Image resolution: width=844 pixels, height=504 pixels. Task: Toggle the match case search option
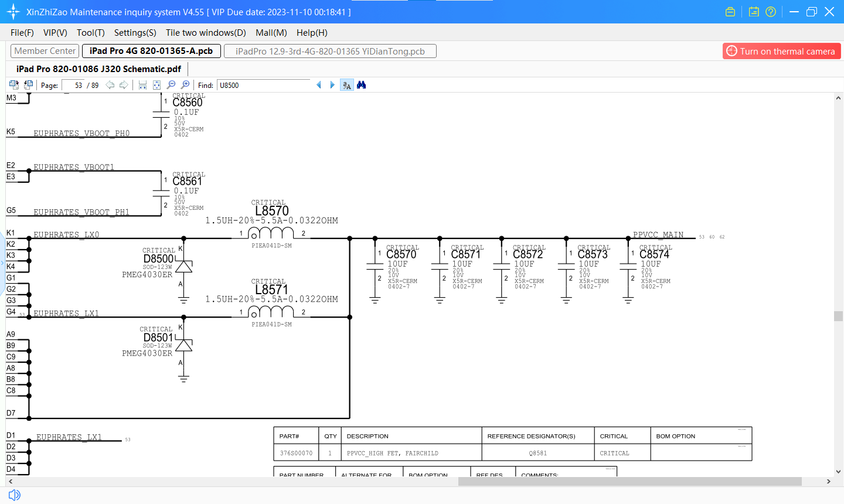[x=347, y=85]
